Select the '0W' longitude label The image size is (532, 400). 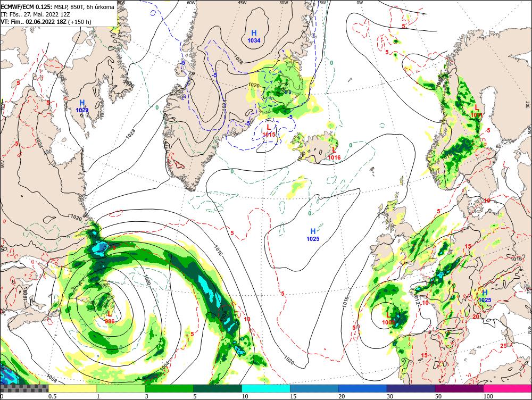(360, 3)
